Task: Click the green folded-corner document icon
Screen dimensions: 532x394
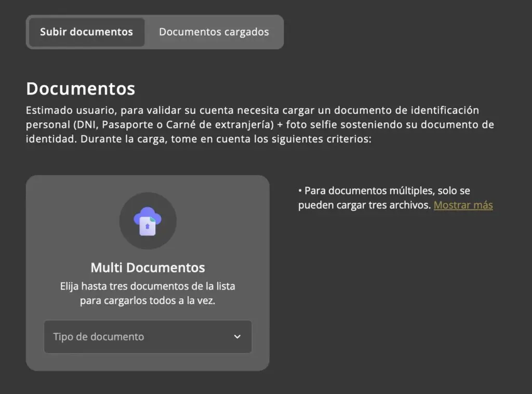Action: pyautogui.click(x=153, y=219)
